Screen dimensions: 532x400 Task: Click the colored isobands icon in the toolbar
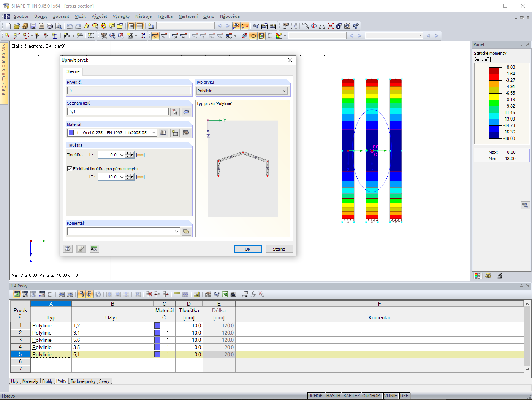279,36
